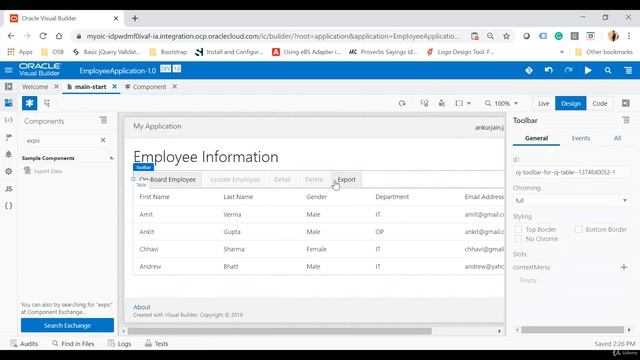This screenshot has width=640, height=360.
Task: Open the JS editor sidebar icon
Action: 9,189
